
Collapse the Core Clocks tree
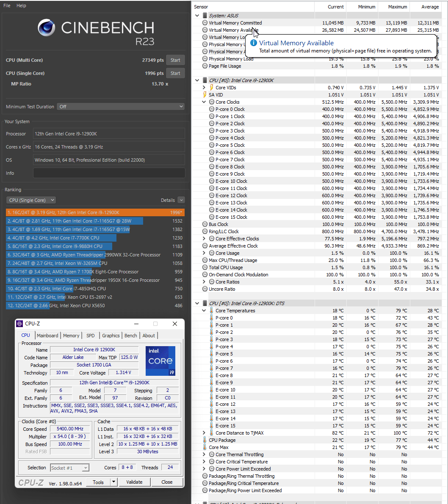point(204,102)
